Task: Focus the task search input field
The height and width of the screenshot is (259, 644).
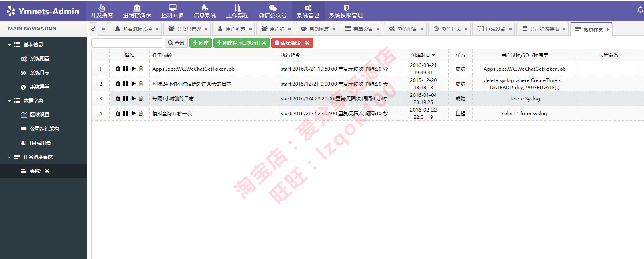Action: click(x=127, y=43)
